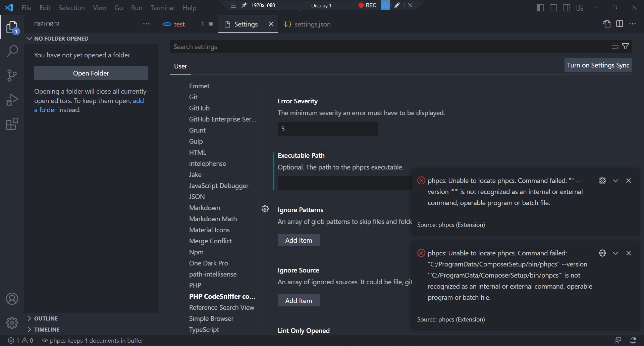Dismiss ComposerSetup phpcs error notification
This screenshot has width=644, height=346.
629,253
